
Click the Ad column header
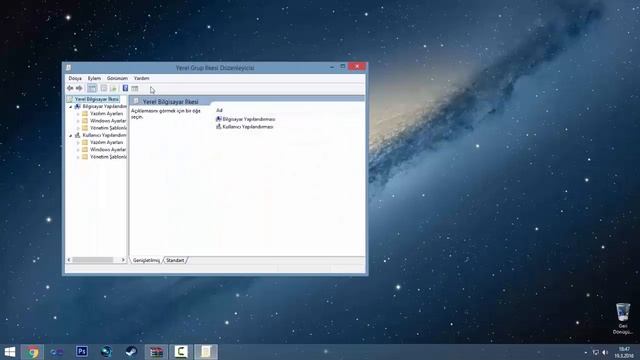(x=219, y=110)
